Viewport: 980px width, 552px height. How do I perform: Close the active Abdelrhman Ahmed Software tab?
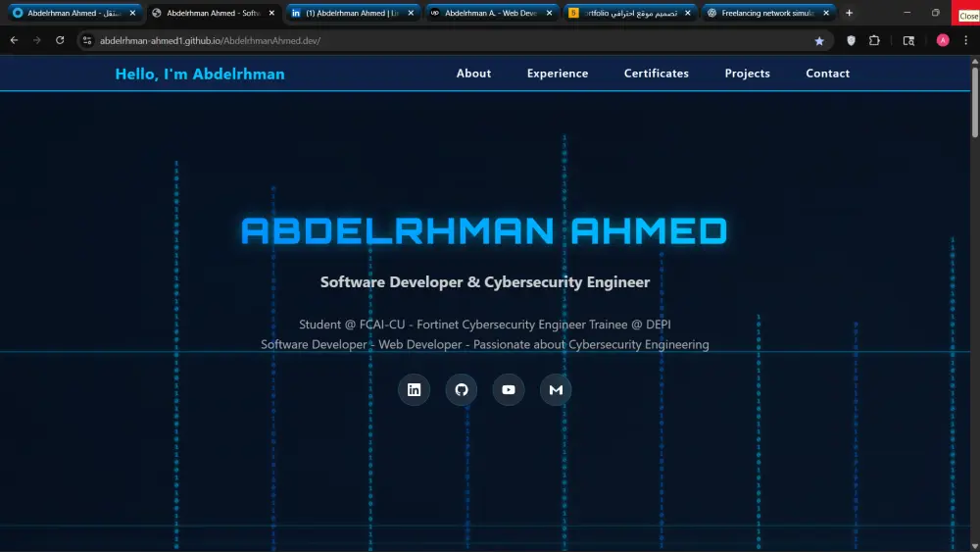(x=271, y=13)
